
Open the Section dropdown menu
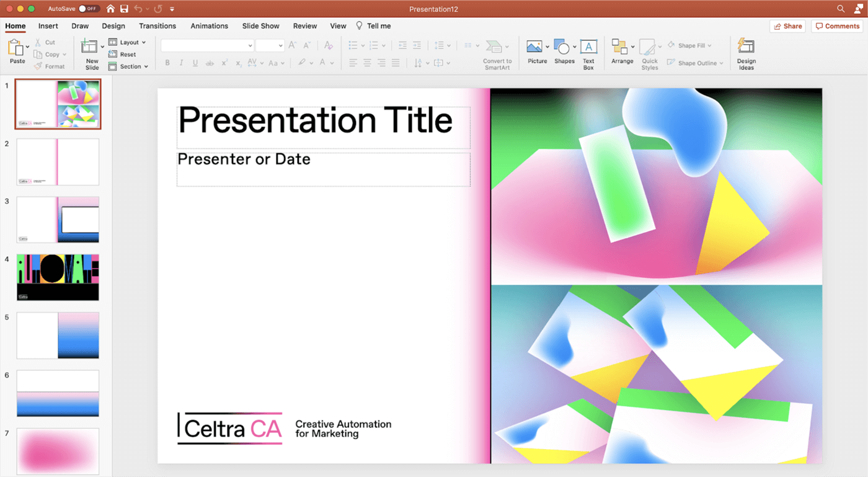point(128,66)
